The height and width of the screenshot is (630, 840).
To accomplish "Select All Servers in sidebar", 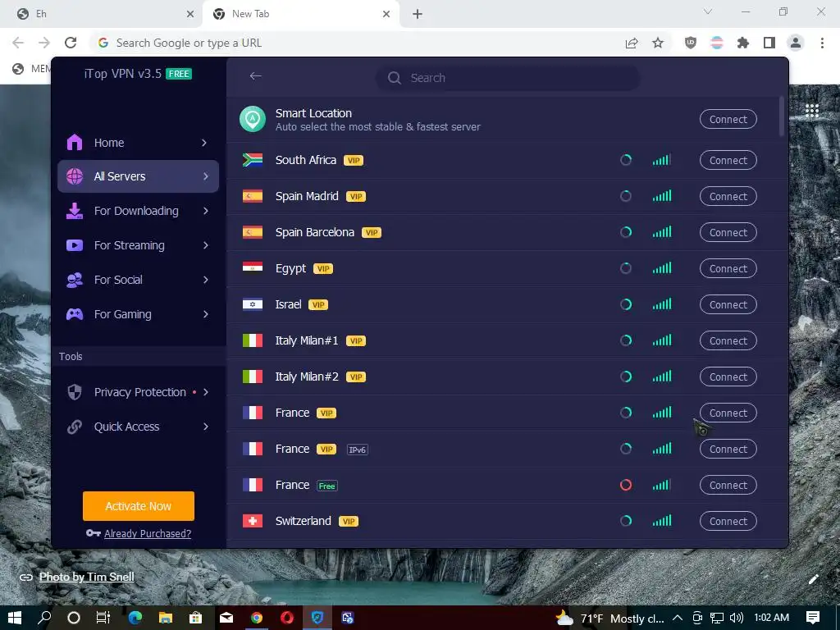I will (x=138, y=176).
